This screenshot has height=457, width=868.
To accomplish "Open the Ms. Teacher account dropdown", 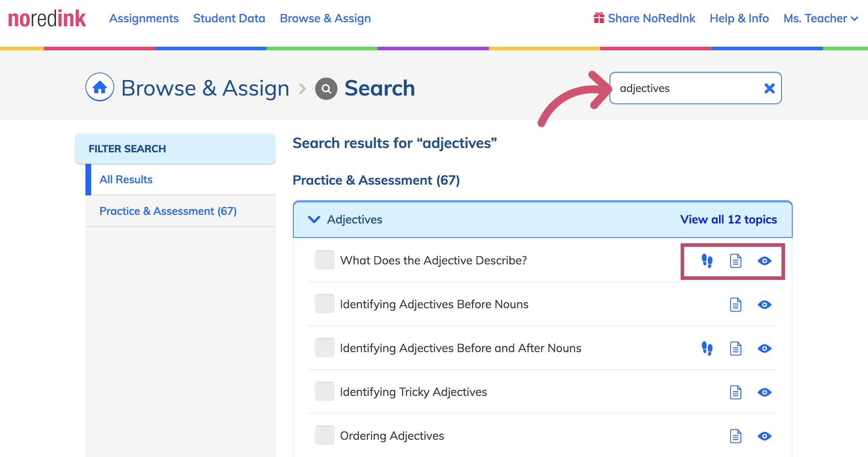I will point(821,18).
